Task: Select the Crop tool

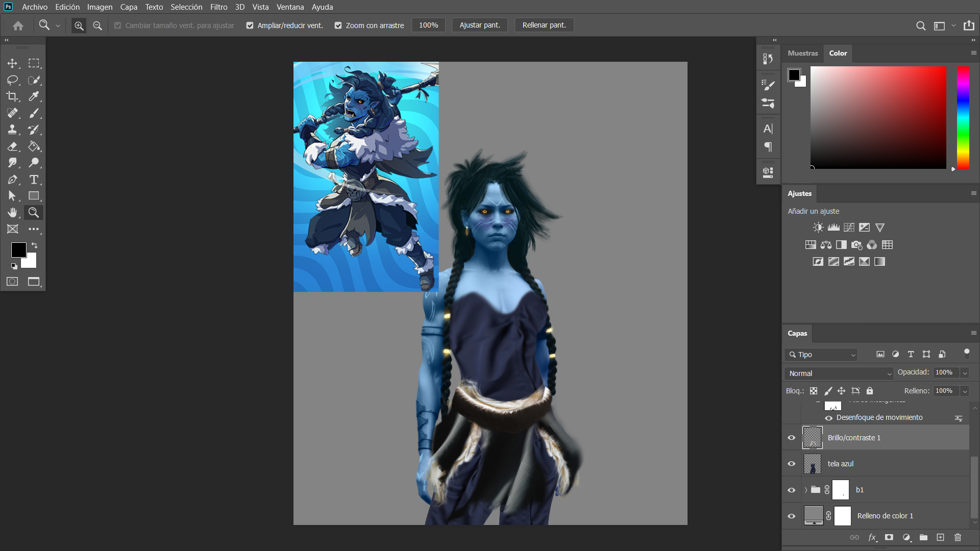Action: click(x=12, y=96)
